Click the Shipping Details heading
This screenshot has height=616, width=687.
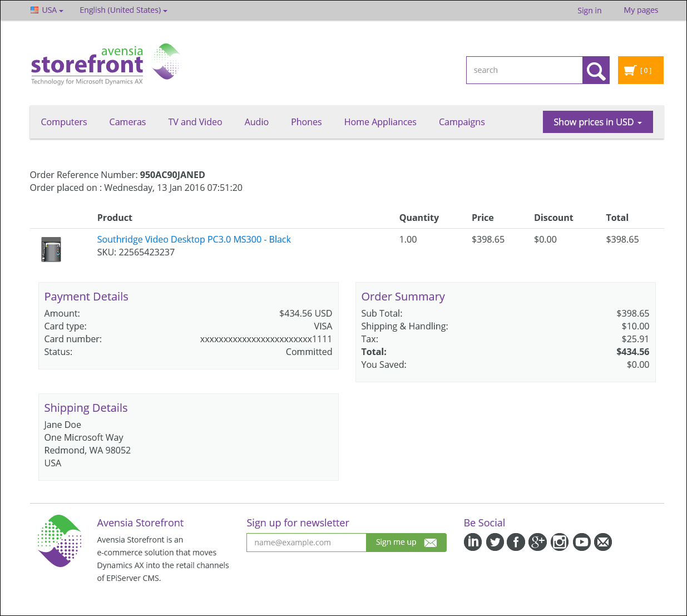coord(86,408)
